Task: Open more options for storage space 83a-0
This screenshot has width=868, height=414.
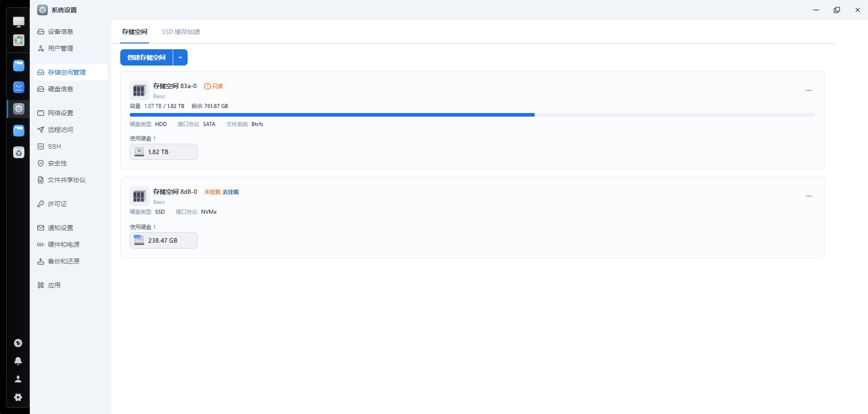Action: coord(809,90)
